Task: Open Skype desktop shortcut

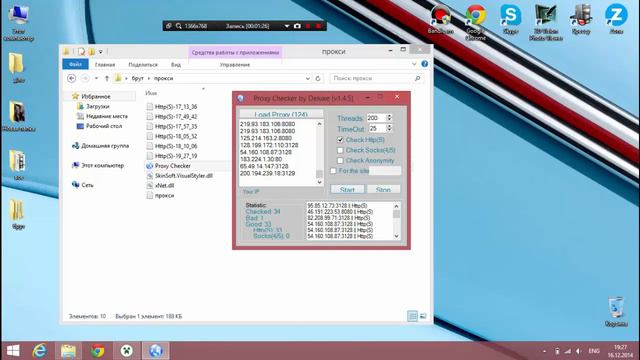Action: [x=511, y=19]
